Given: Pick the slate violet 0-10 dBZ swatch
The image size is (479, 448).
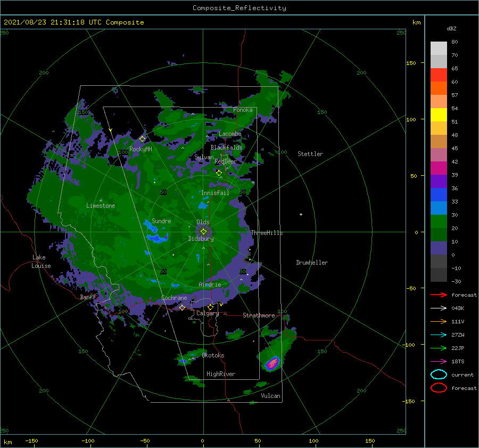Looking at the screenshot, I should [x=439, y=248].
